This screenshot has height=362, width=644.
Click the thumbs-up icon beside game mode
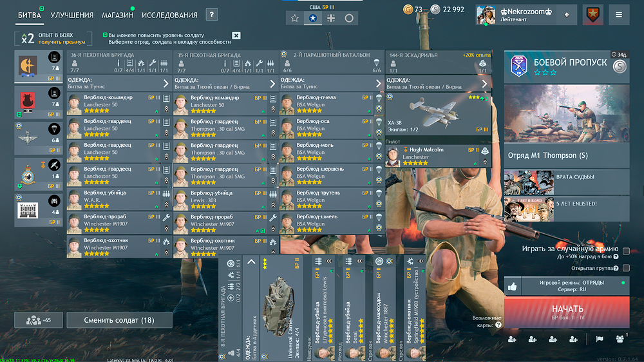tap(513, 286)
